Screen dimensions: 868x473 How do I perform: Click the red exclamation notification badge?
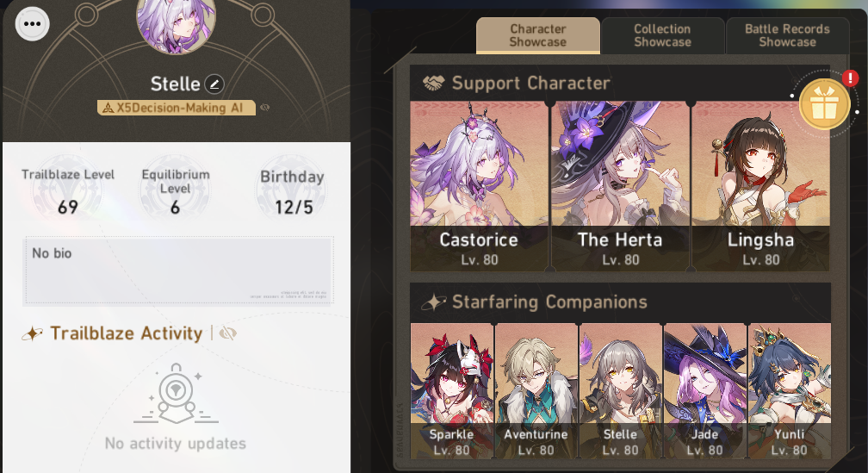(x=850, y=78)
